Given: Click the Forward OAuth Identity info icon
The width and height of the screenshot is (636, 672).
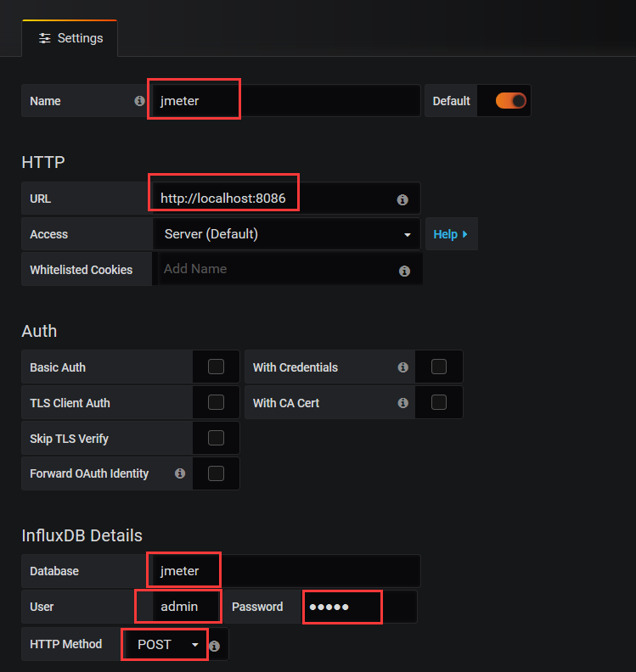Looking at the screenshot, I should click(x=180, y=473).
